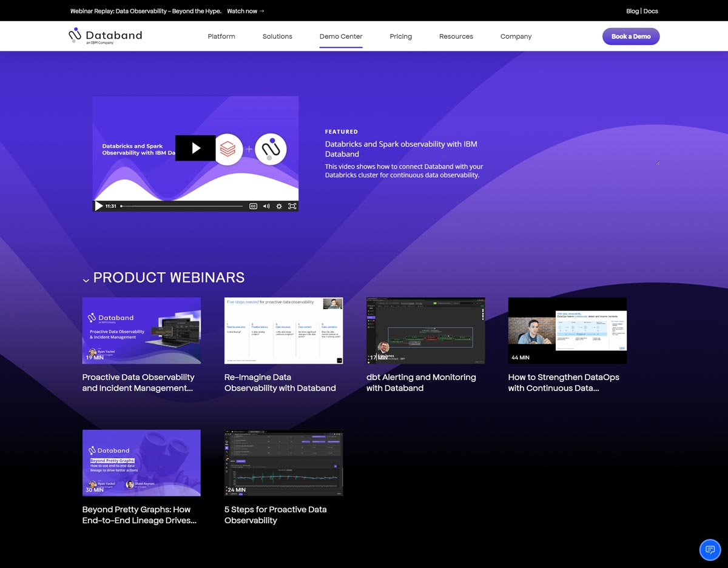Image resolution: width=728 pixels, height=568 pixels.
Task: Open dbt Alerting and Monitoring thumbnail
Action: pos(425,330)
